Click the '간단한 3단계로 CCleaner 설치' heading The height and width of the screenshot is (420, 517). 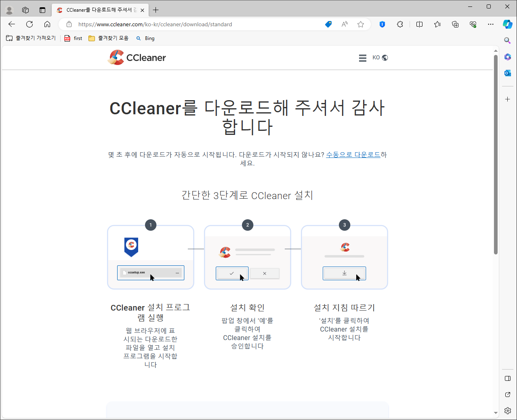pyautogui.click(x=247, y=195)
